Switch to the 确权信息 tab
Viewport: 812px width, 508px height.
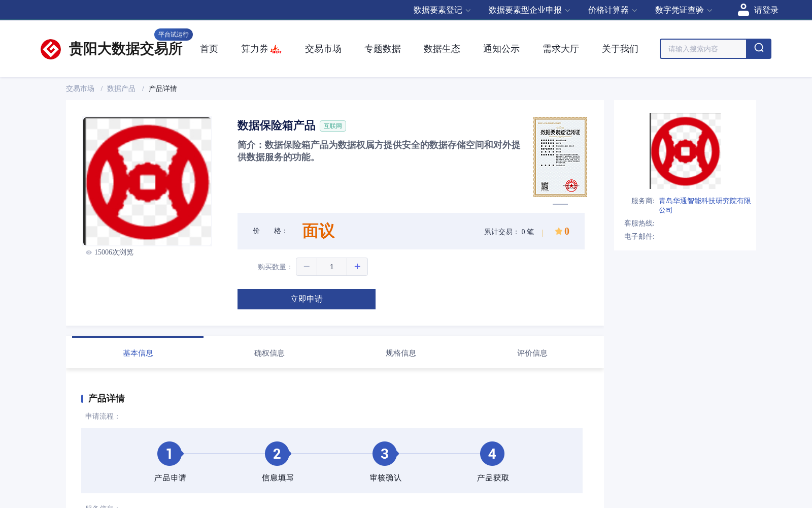coord(269,353)
